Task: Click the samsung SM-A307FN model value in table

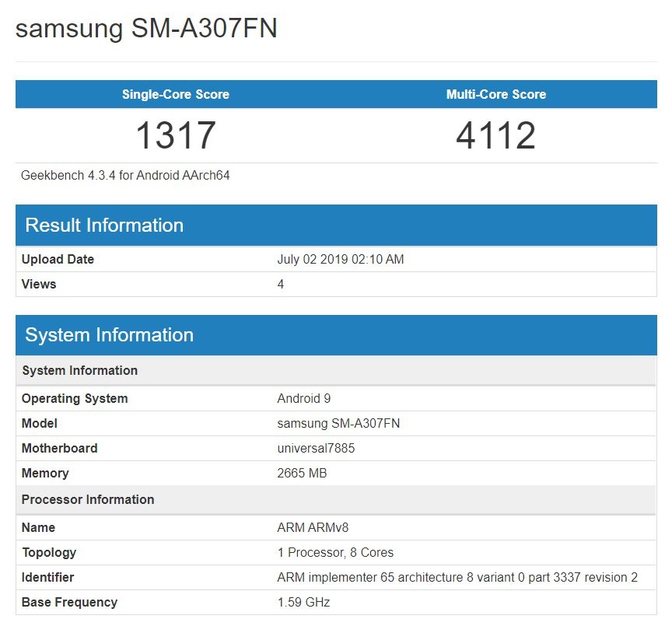Action: [x=338, y=423]
